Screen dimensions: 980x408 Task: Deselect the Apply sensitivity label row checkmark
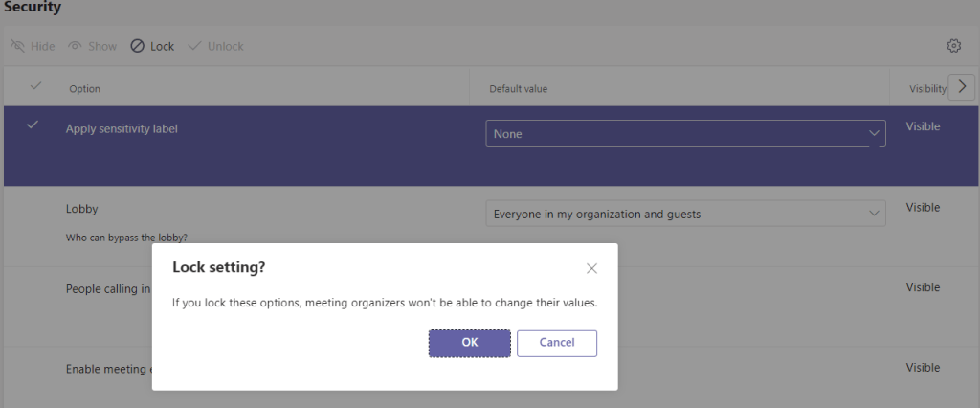coord(33,125)
